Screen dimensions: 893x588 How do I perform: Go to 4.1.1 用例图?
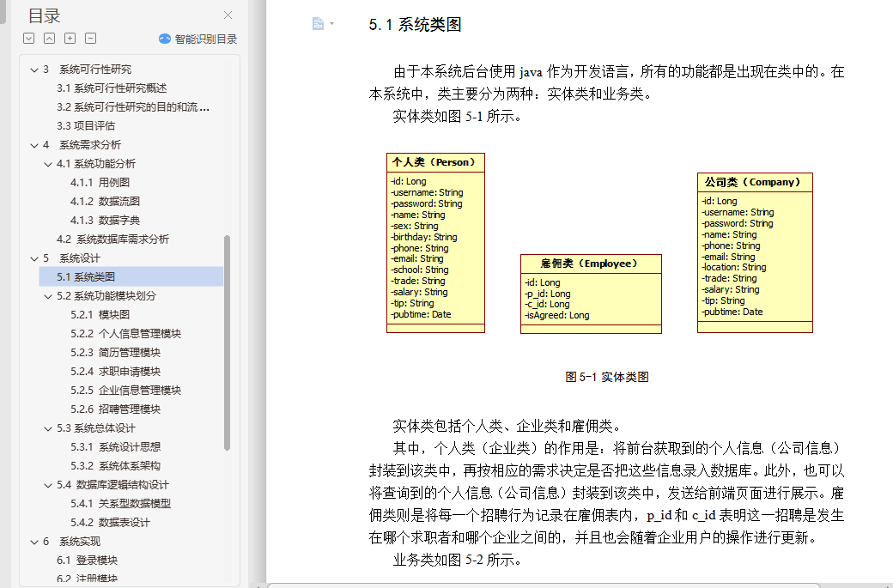[100, 183]
